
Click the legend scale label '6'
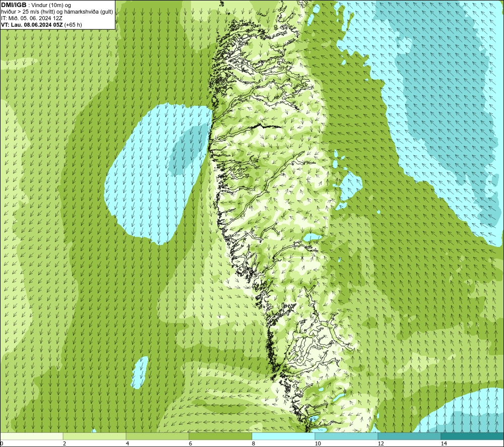191,443
